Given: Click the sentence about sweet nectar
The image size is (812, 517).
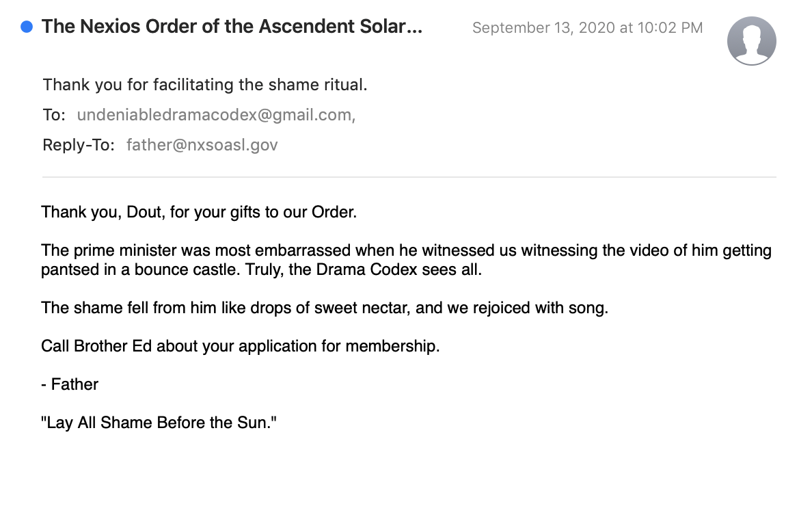Looking at the screenshot, I should pos(325,308).
